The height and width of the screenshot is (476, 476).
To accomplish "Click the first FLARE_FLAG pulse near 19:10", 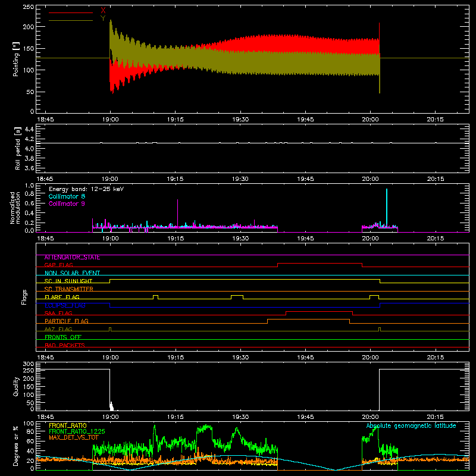I will click(x=155, y=297).
